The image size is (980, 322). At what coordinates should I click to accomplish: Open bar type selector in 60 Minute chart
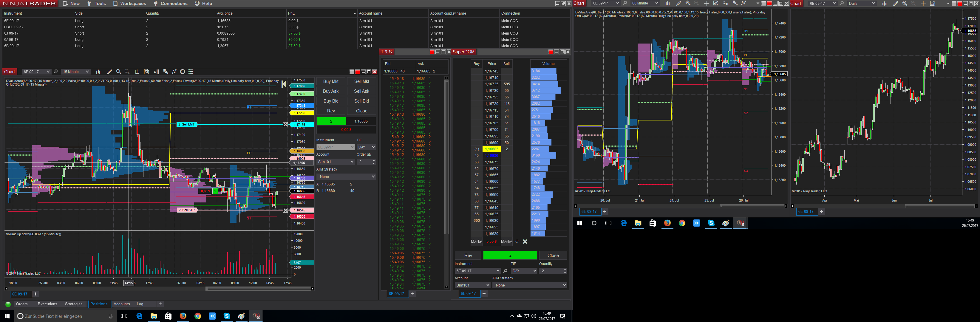(667, 3)
